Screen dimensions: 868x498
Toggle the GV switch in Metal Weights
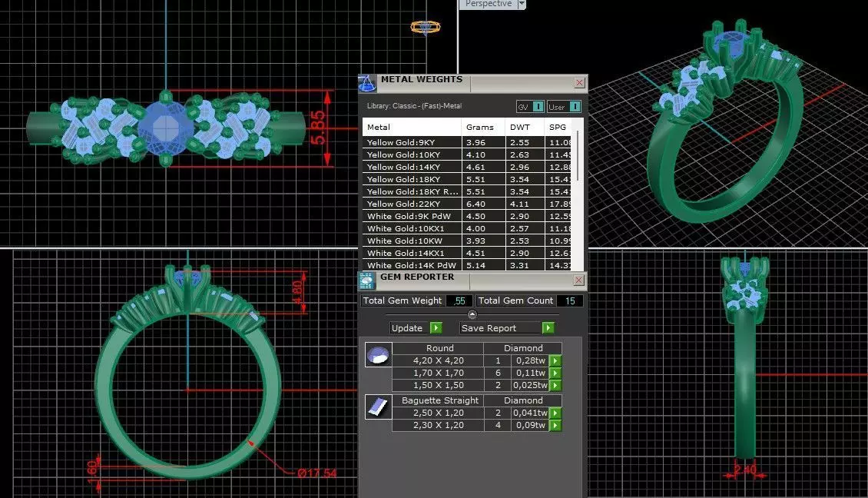(x=530, y=106)
